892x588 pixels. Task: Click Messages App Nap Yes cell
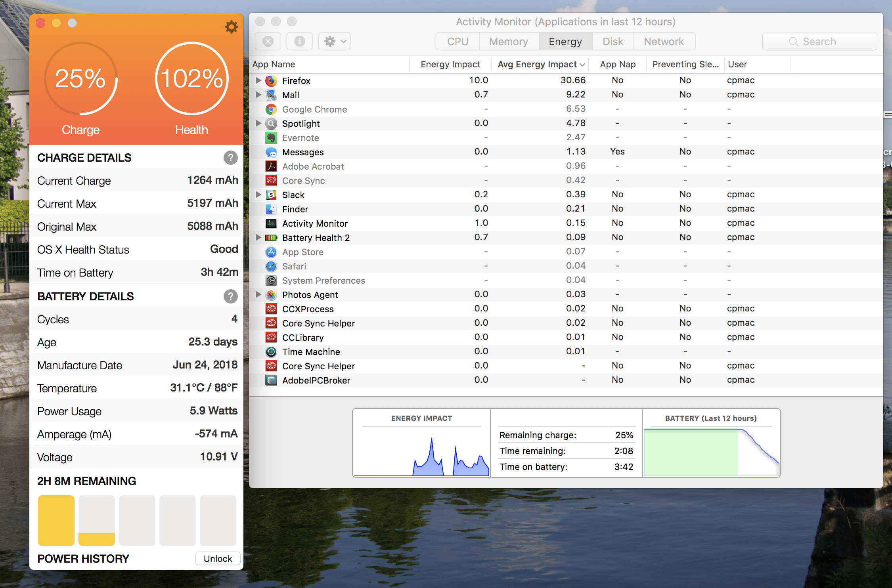[x=617, y=152]
